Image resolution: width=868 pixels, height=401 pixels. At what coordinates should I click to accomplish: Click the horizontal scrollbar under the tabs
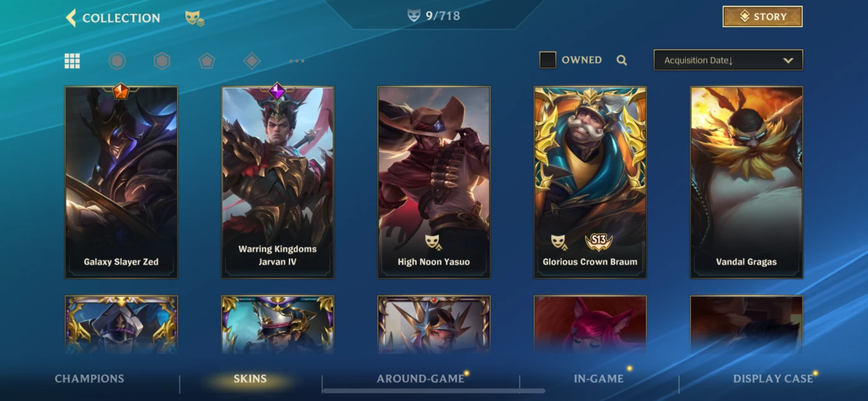(434, 391)
